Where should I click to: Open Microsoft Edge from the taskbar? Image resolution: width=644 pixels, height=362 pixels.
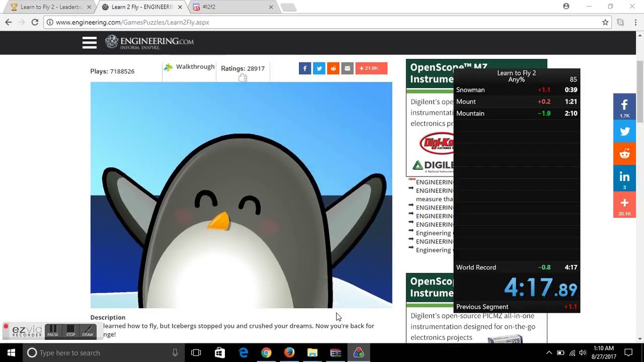click(x=243, y=353)
